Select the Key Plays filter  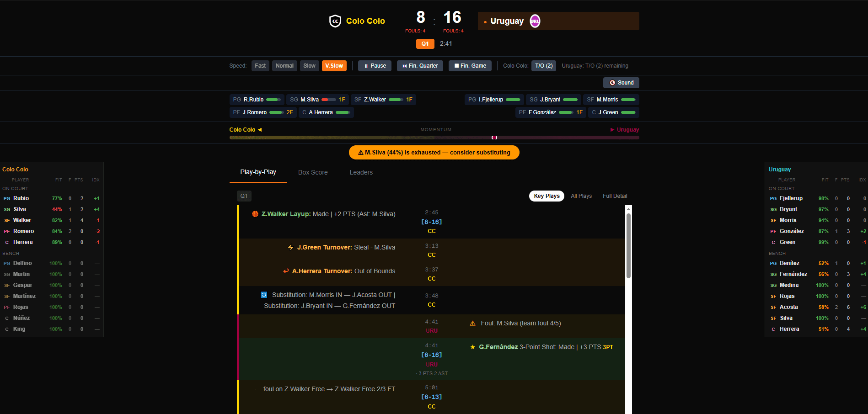(x=547, y=196)
